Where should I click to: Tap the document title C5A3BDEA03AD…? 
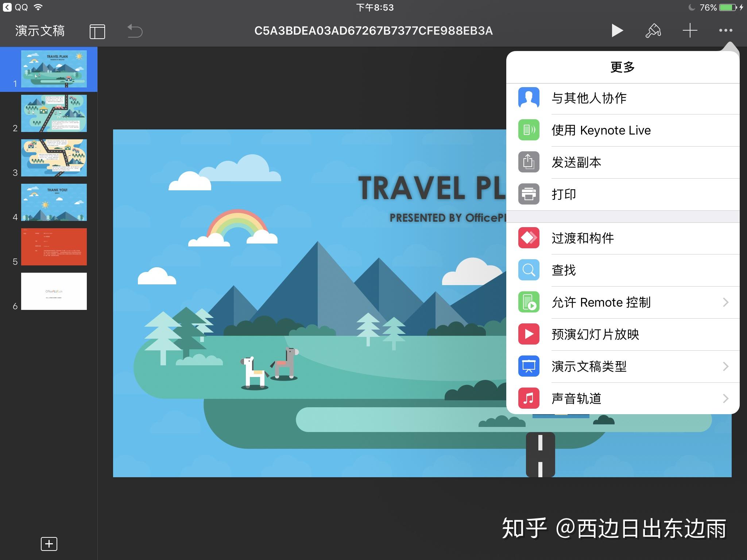click(373, 31)
